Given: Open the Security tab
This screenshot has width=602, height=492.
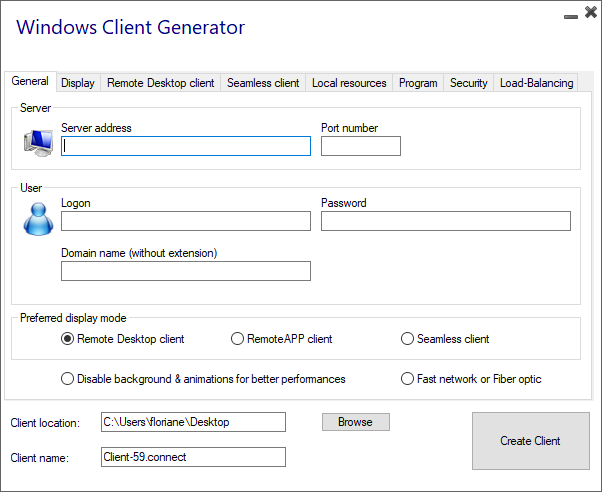Looking at the screenshot, I should coord(468,83).
